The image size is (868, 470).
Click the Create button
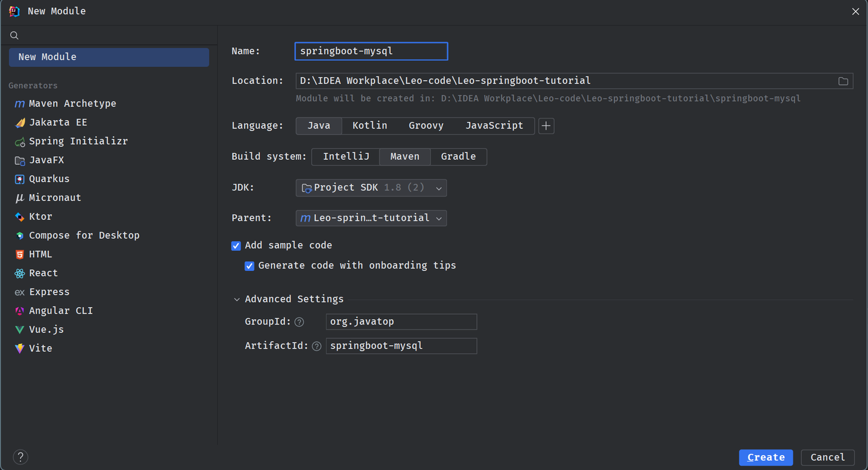tap(766, 457)
